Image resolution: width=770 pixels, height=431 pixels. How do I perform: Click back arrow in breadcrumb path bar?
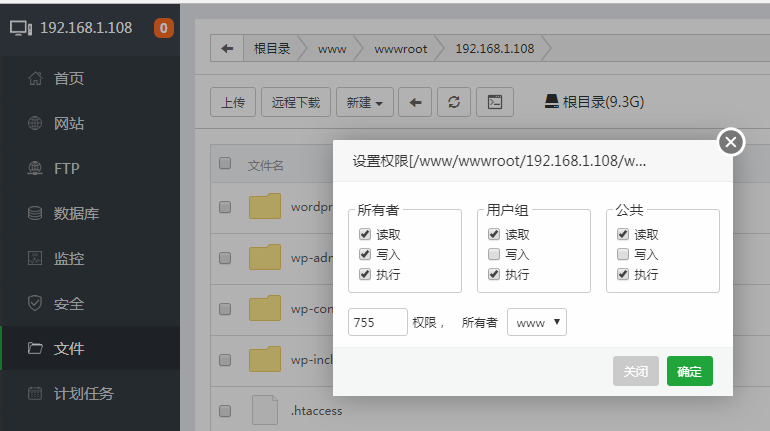227,48
